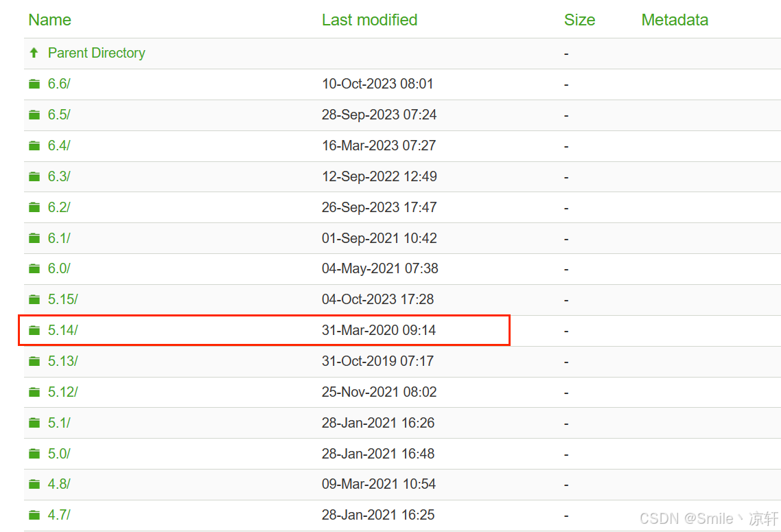Image resolution: width=781 pixels, height=532 pixels.
Task: Open the 5.12/ directory link
Action: [62, 392]
